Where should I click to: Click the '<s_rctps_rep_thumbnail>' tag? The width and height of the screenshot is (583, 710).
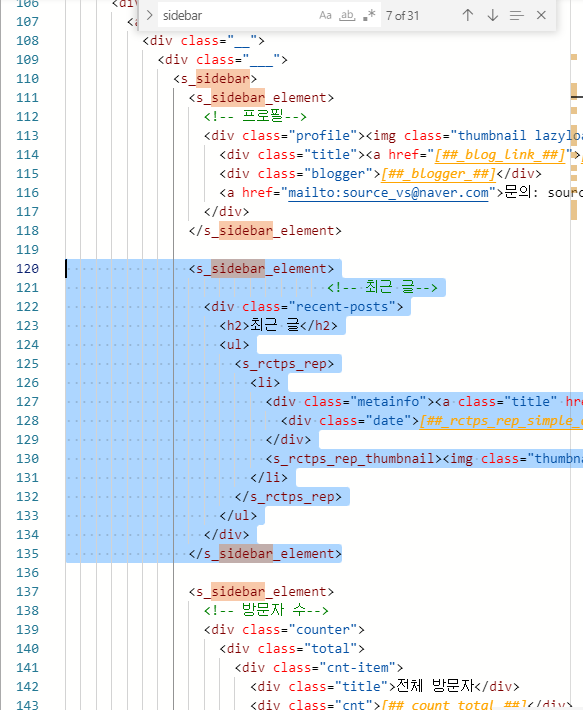click(x=354, y=459)
